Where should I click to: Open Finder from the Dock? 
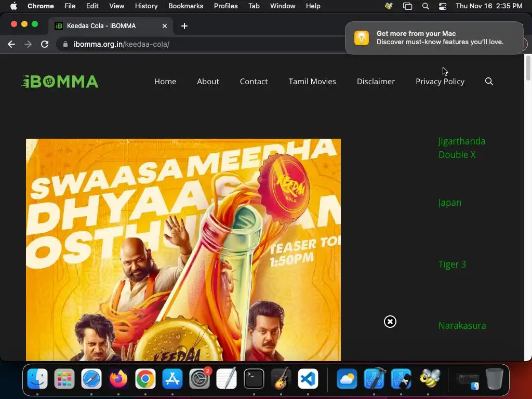tap(37, 379)
